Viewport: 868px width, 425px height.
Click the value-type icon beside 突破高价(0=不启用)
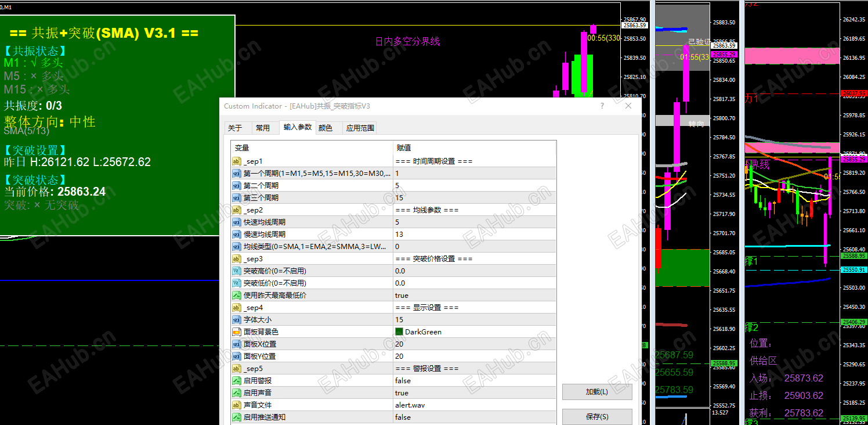[236, 271]
